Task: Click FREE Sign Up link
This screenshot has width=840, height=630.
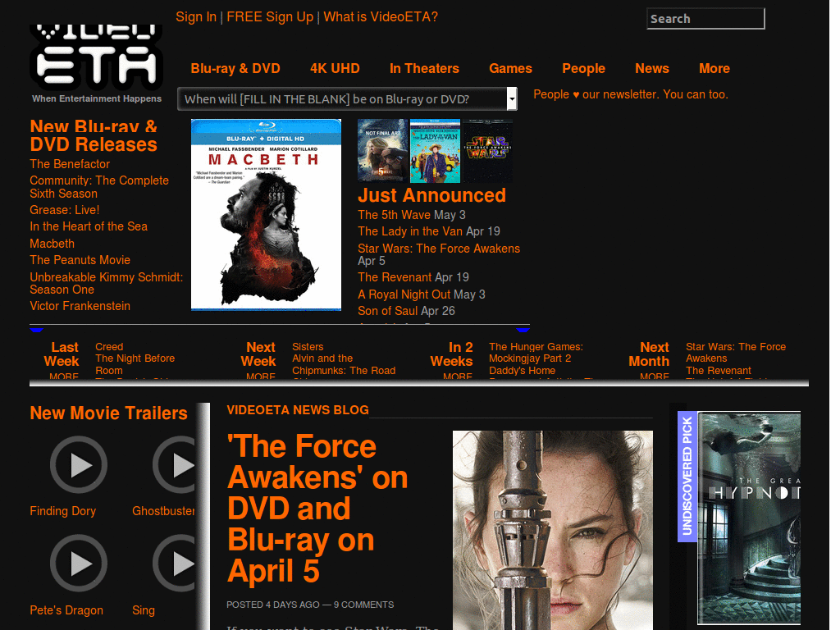Action: pos(270,17)
